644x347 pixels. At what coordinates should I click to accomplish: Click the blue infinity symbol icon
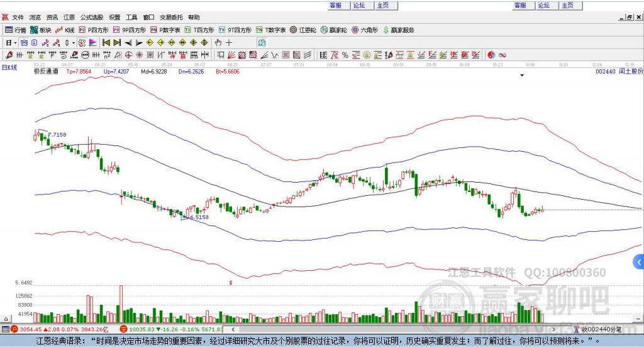(502, 55)
